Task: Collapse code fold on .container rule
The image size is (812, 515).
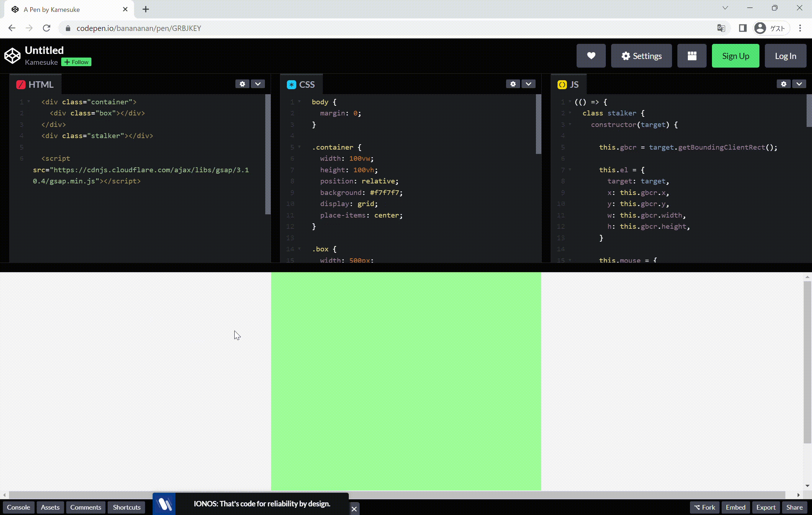Action: click(x=299, y=147)
